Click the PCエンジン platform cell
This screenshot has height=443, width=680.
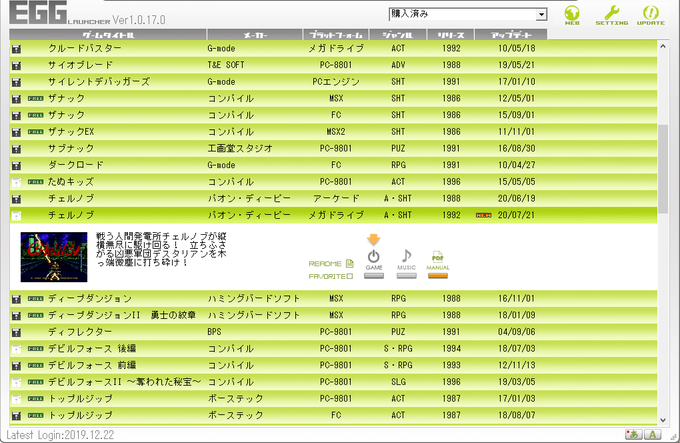(x=336, y=81)
